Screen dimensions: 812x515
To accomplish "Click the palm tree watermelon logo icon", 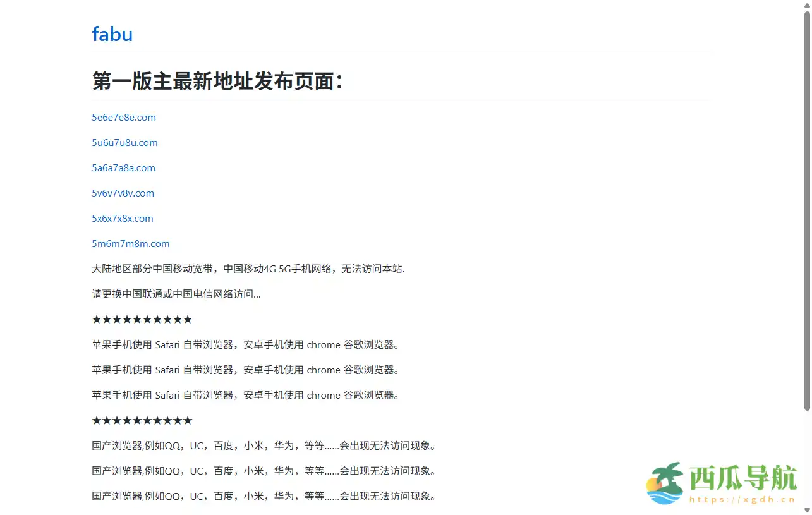I will pyautogui.click(x=665, y=483).
